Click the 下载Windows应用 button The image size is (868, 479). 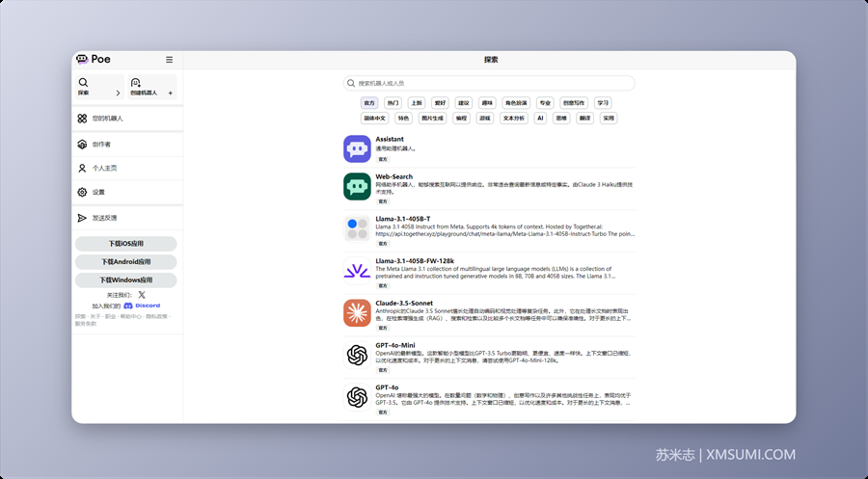point(126,279)
